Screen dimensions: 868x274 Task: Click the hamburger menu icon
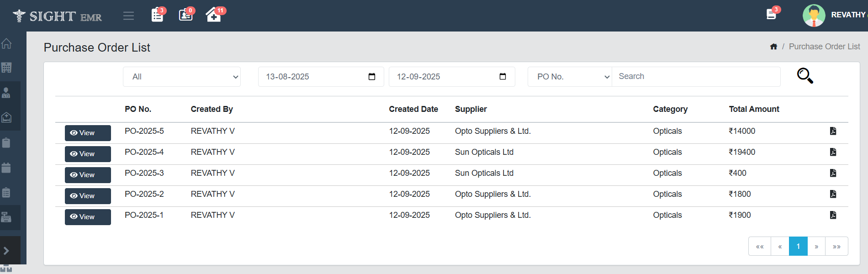128,16
